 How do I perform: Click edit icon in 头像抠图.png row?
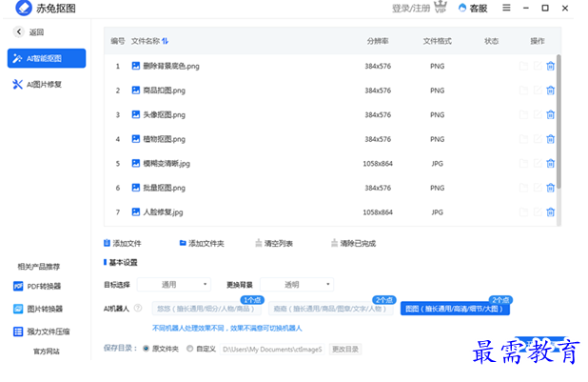538,114
